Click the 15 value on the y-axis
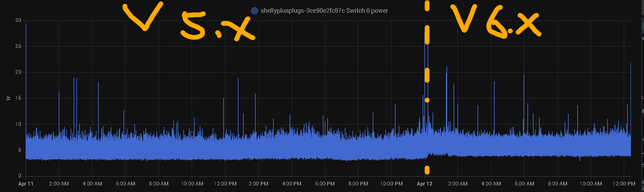The height and width of the screenshot is (192, 644). pyautogui.click(x=18, y=98)
